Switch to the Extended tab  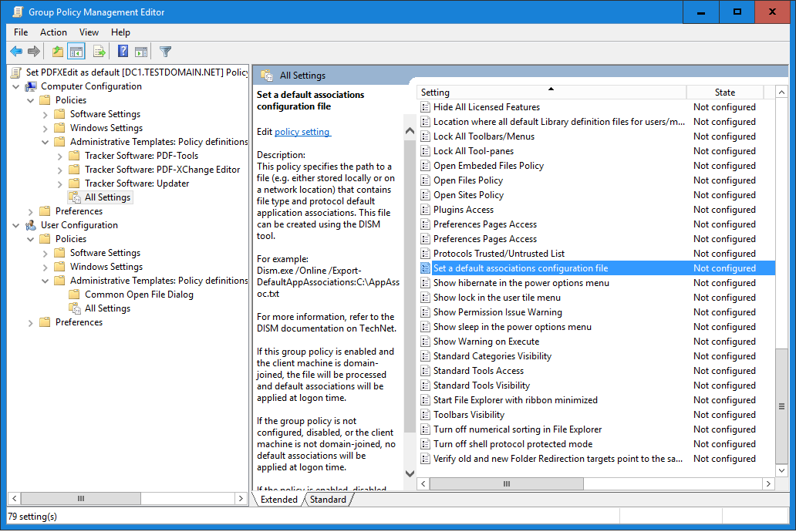278,500
